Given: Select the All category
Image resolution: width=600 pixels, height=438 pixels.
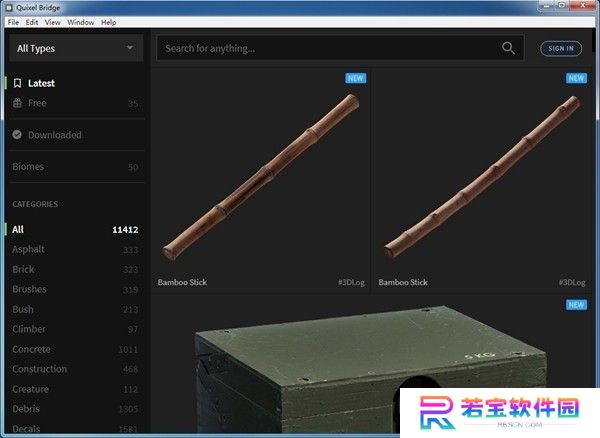Looking at the screenshot, I should pos(75,230).
